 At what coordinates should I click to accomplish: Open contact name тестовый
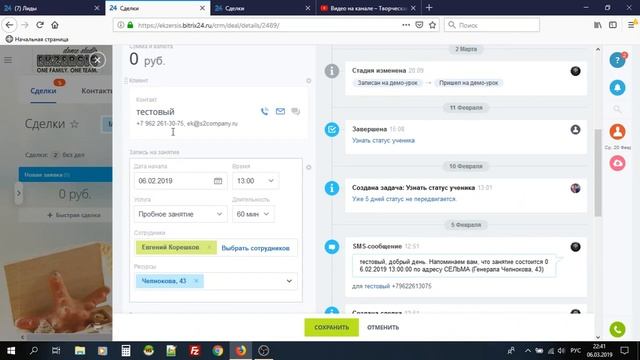(155, 112)
